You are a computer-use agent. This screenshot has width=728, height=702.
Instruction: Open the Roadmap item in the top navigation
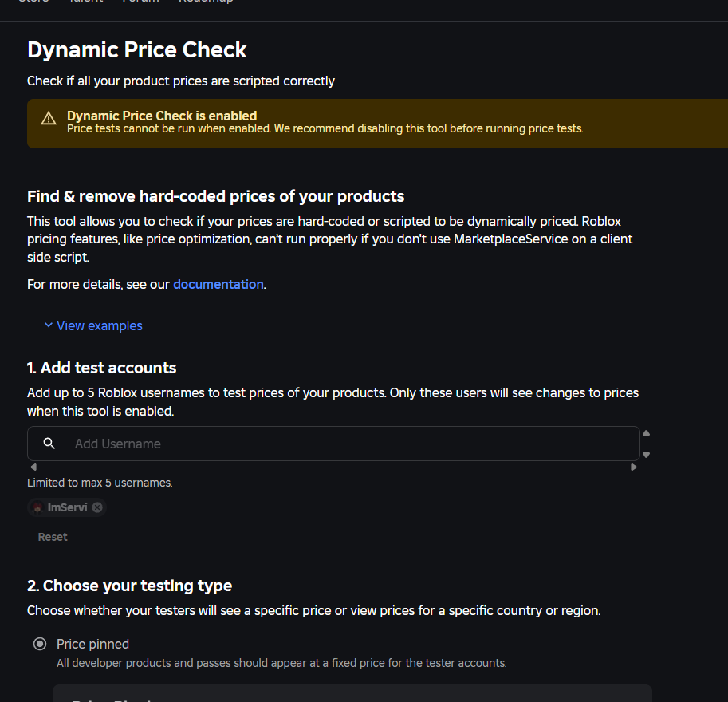(206, 2)
